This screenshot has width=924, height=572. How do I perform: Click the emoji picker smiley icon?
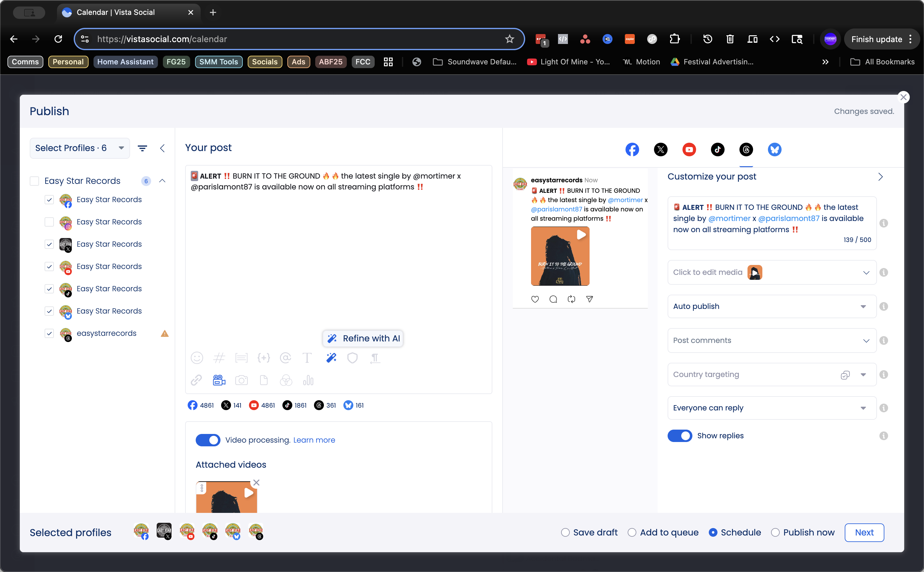(197, 358)
